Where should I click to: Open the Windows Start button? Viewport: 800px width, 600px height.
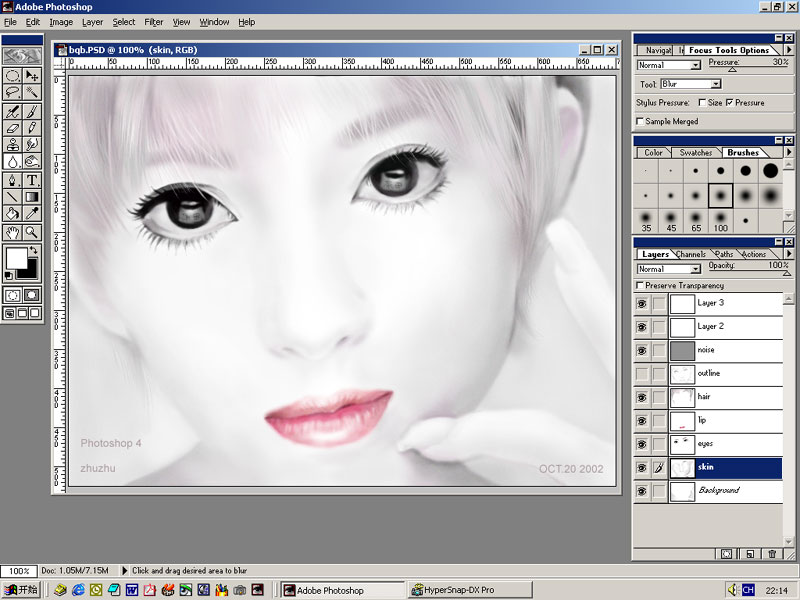pyautogui.click(x=20, y=590)
